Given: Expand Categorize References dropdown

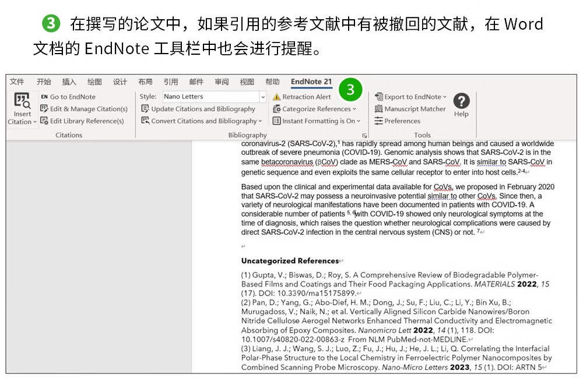Looking at the screenshot, I should pos(316,109).
